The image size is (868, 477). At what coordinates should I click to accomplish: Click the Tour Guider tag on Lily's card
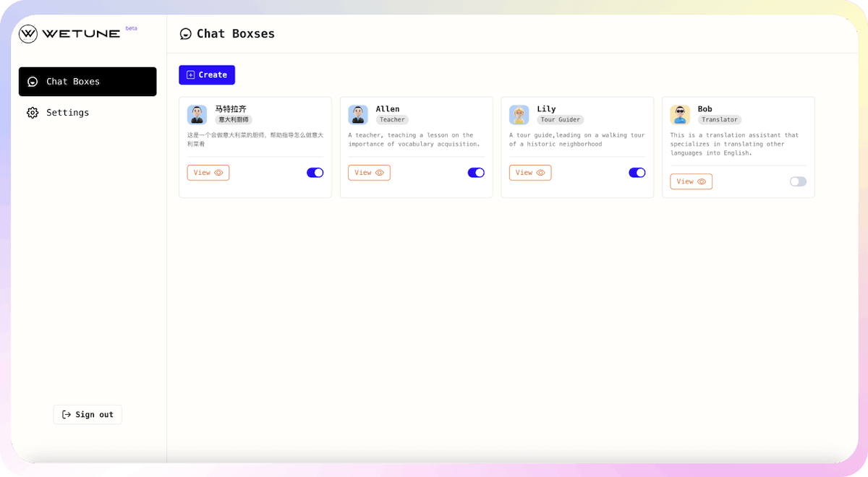point(560,120)
